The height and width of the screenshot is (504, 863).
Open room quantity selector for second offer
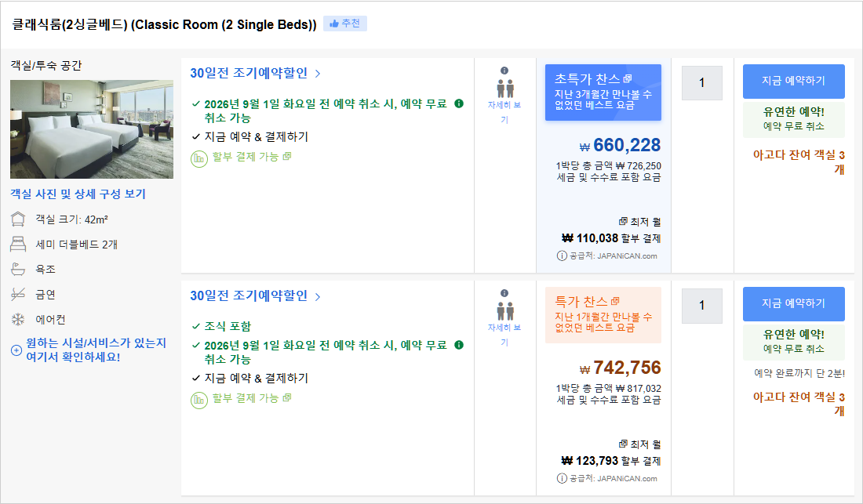point(701,306)
